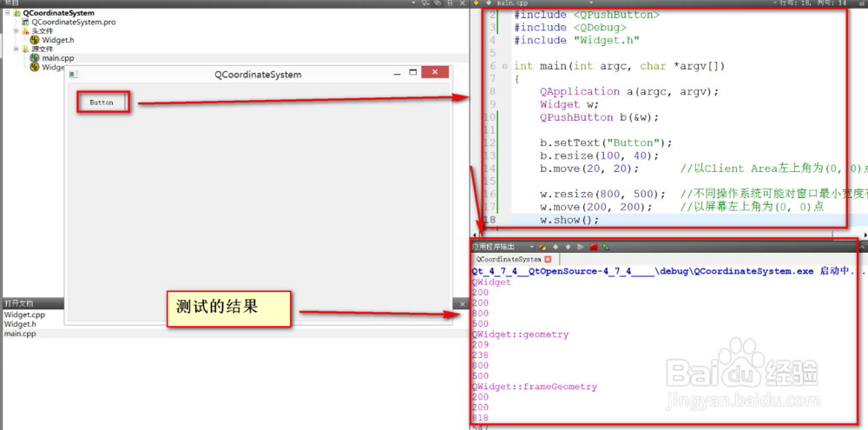Open the project panel view dropdown
The image size is (868, 430).
coord(413,3)
